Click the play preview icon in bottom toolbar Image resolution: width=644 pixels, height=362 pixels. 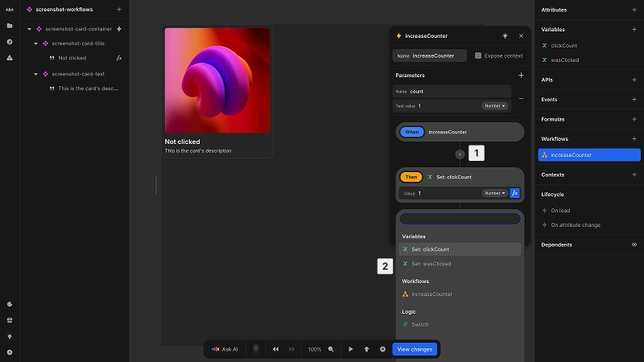tap(350, 349)
